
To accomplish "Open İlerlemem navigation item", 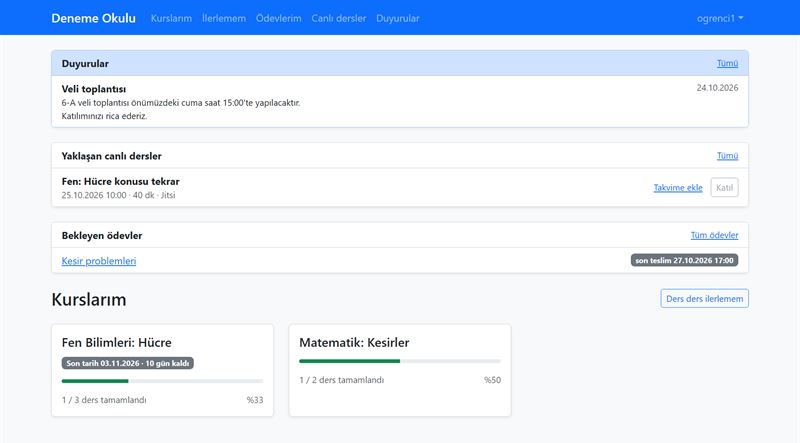I will tap(224, 18).
